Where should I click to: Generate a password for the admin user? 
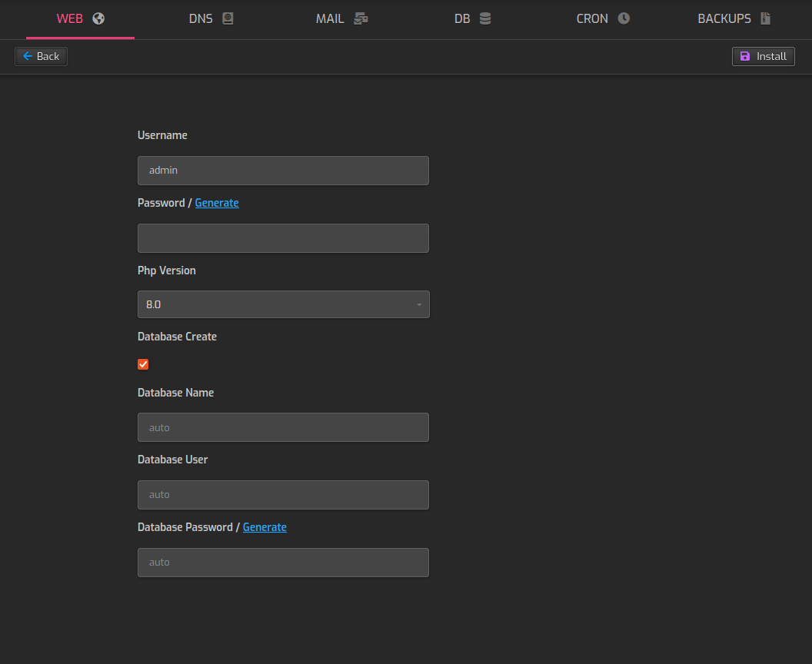coord(217,203)
